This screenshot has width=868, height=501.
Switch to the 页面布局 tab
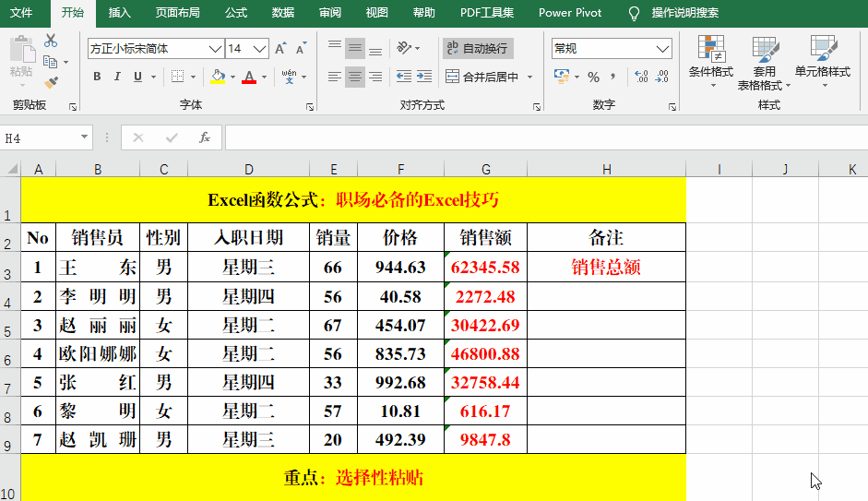(178, 13)
